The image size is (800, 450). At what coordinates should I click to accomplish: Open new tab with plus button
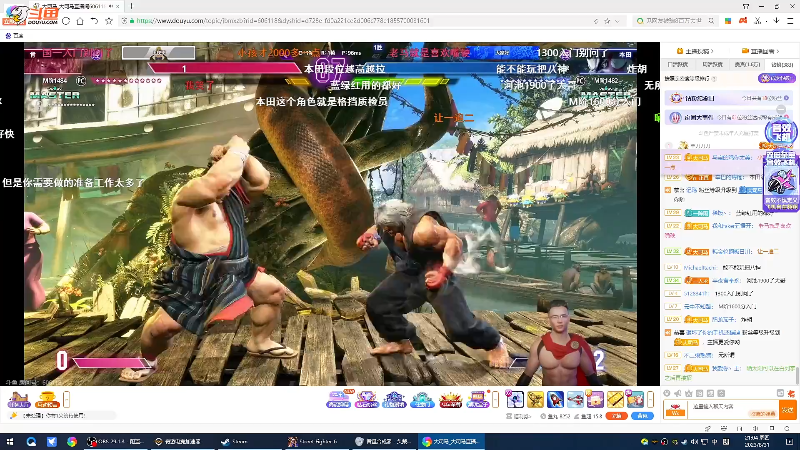131,6
